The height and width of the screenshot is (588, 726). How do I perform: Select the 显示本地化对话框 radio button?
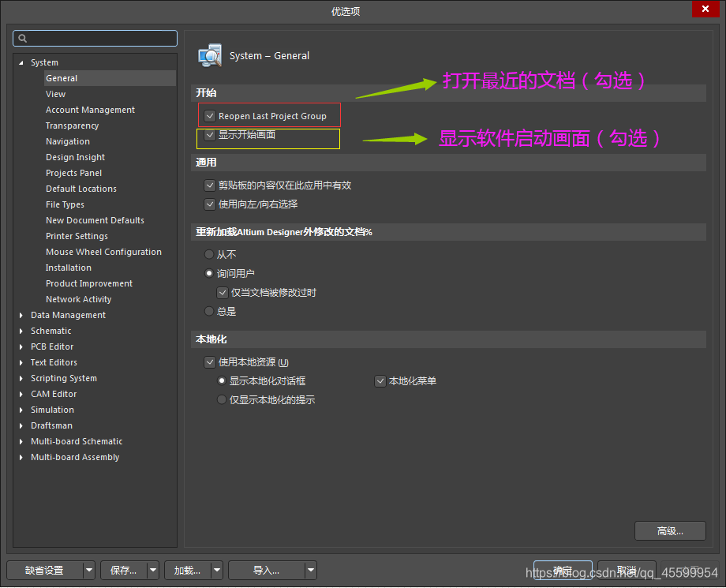pos(222,380)
